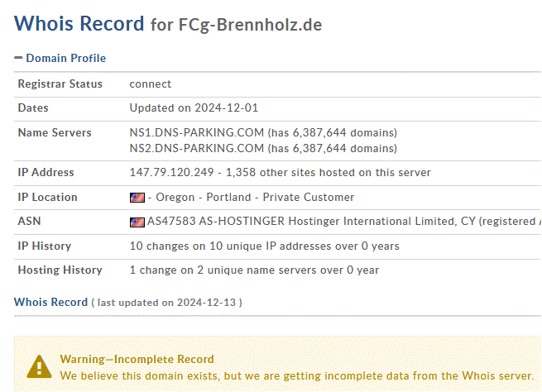542x392 pixels.
Task: Open 1,358 other sites hosted link
Action: (x=328, y=172)
